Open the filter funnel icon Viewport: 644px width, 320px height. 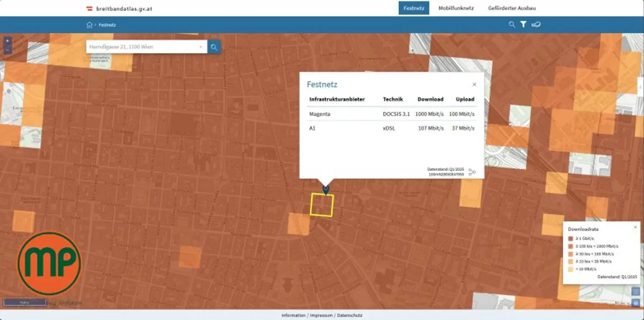tap(523, 25)
